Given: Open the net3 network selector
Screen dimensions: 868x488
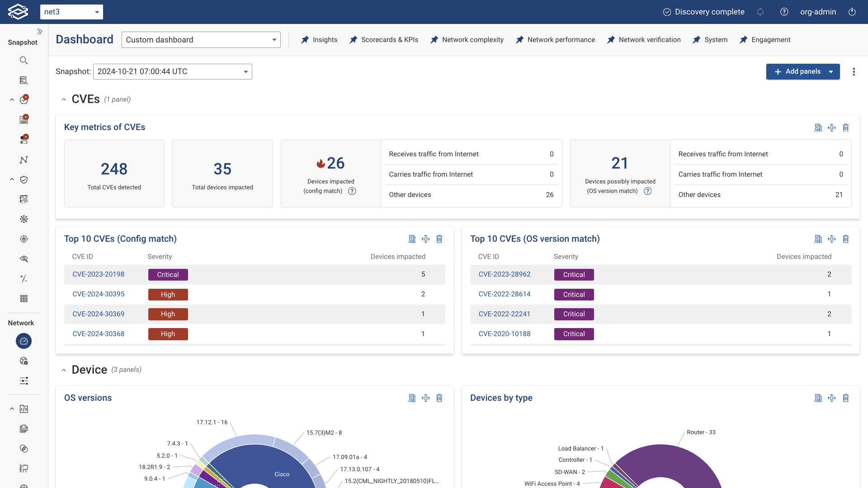Looking at the screenshot, I should [71, 12].
